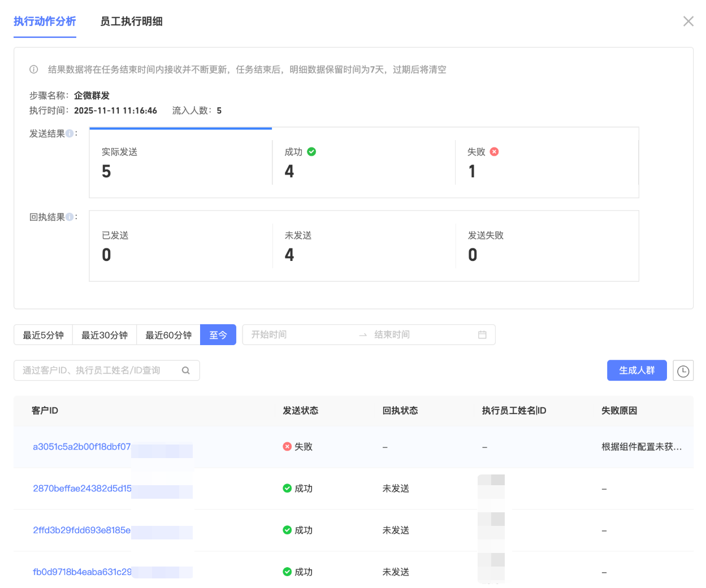706x588 pixels.
Task: Open the 员工执行明细 tab
Action: 131,21
